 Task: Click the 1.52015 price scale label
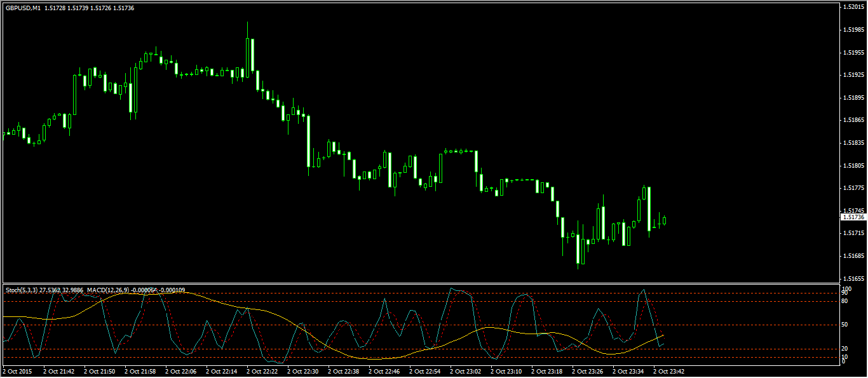pos(851,7)
